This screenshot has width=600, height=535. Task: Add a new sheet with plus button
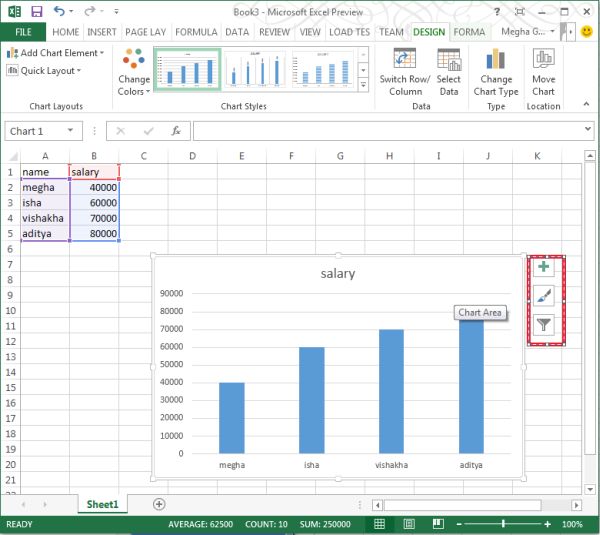pyautogui.click(x=158, y=504)
